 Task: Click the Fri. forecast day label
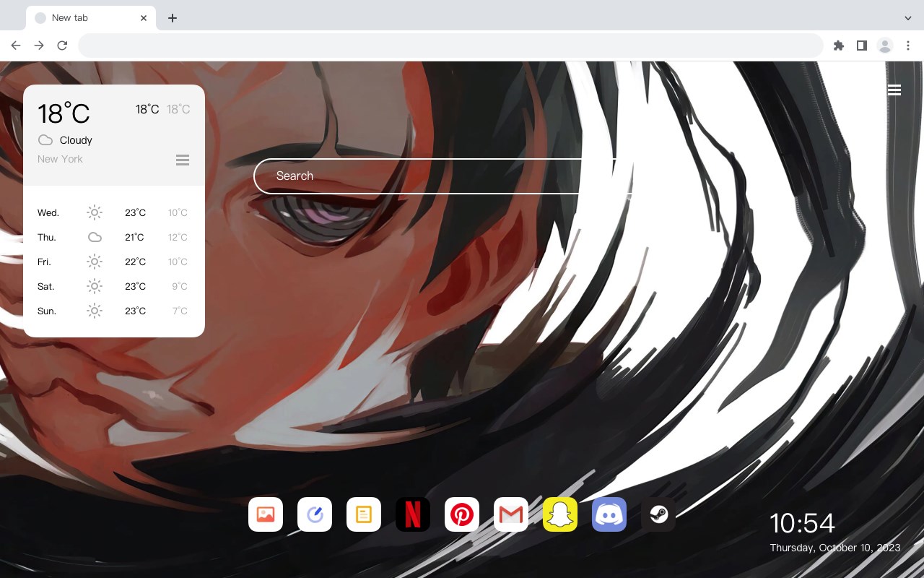(x=44, y=262)
